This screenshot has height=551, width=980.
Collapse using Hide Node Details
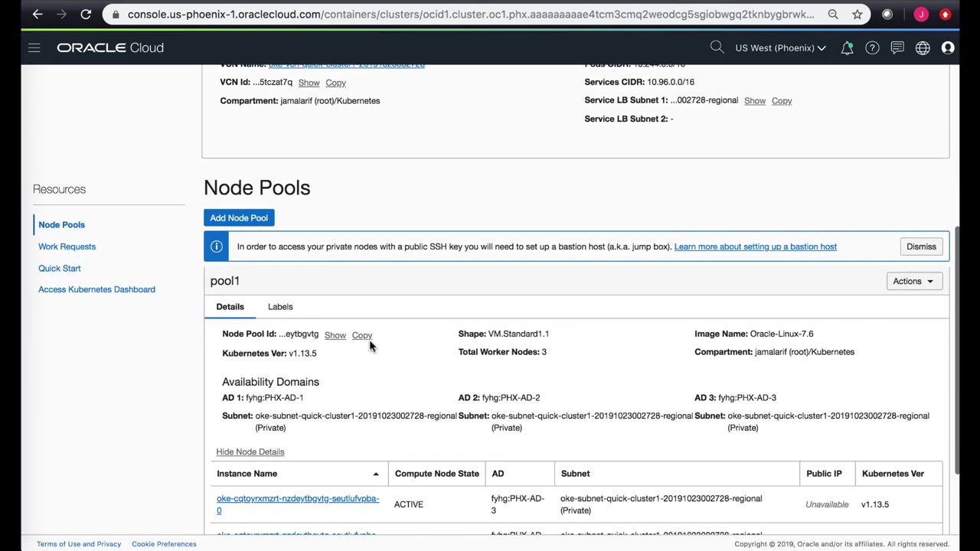tap(250, 452)
